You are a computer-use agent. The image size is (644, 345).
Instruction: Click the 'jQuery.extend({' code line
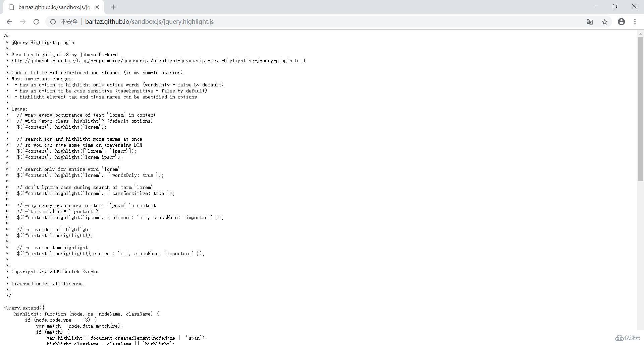(24, 308)
